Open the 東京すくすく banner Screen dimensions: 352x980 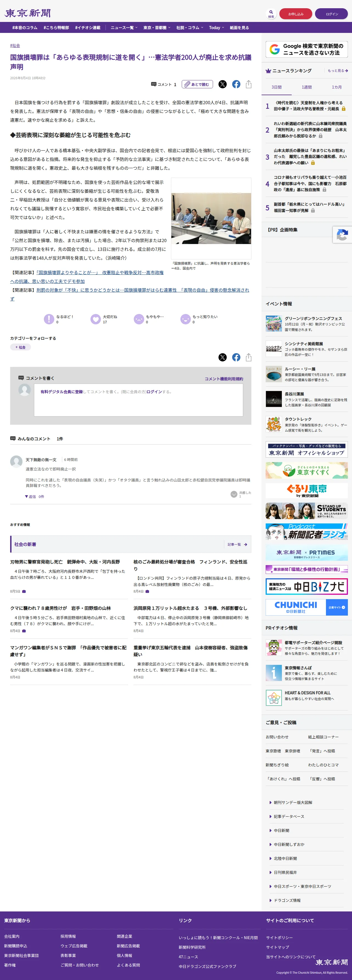[x=306, y=470]
